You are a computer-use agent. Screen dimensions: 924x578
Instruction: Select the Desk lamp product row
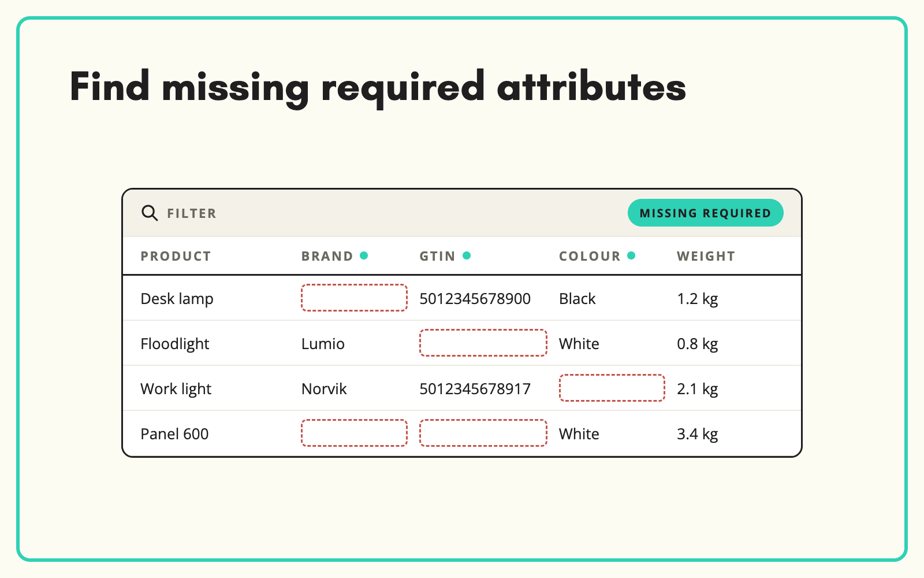(462, 298)
